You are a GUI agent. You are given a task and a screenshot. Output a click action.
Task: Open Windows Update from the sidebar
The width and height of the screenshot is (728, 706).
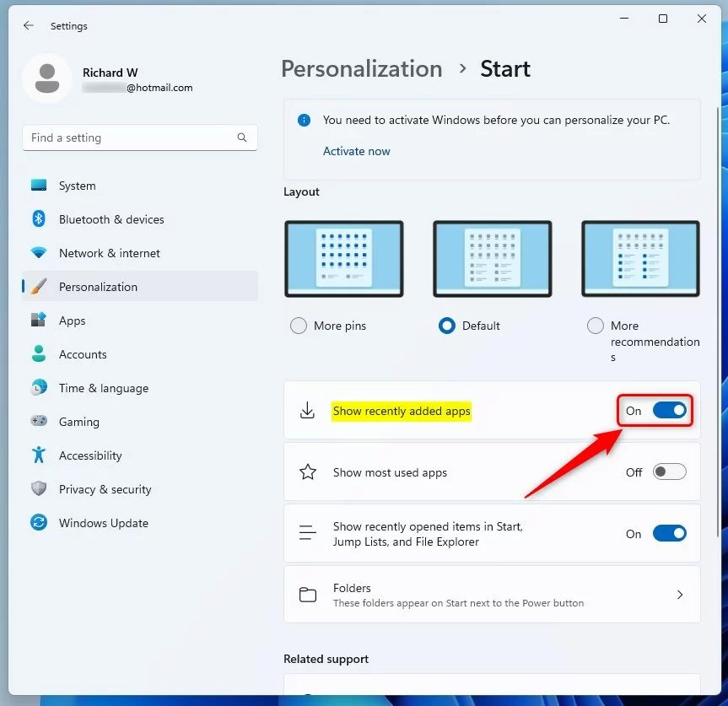point(38,523)
